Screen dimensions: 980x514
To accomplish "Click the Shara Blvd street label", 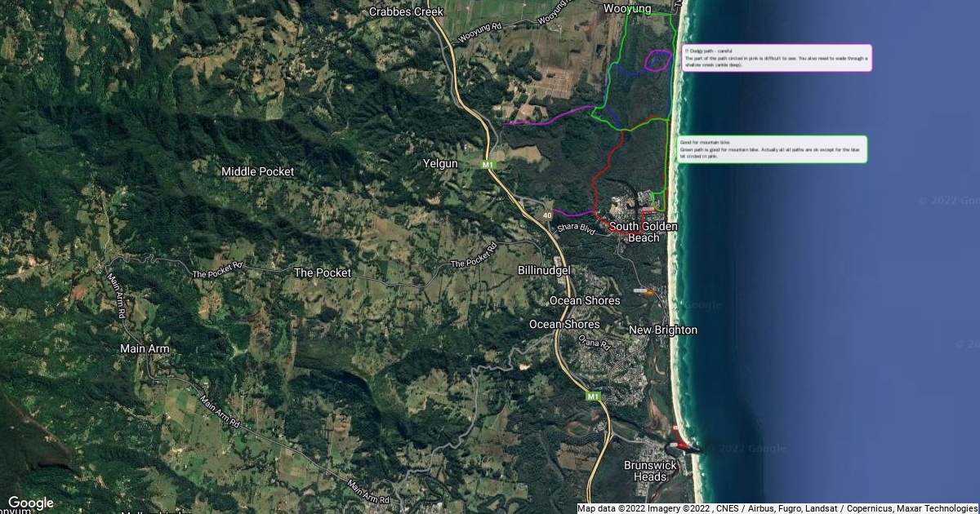I will coord(577,230).
